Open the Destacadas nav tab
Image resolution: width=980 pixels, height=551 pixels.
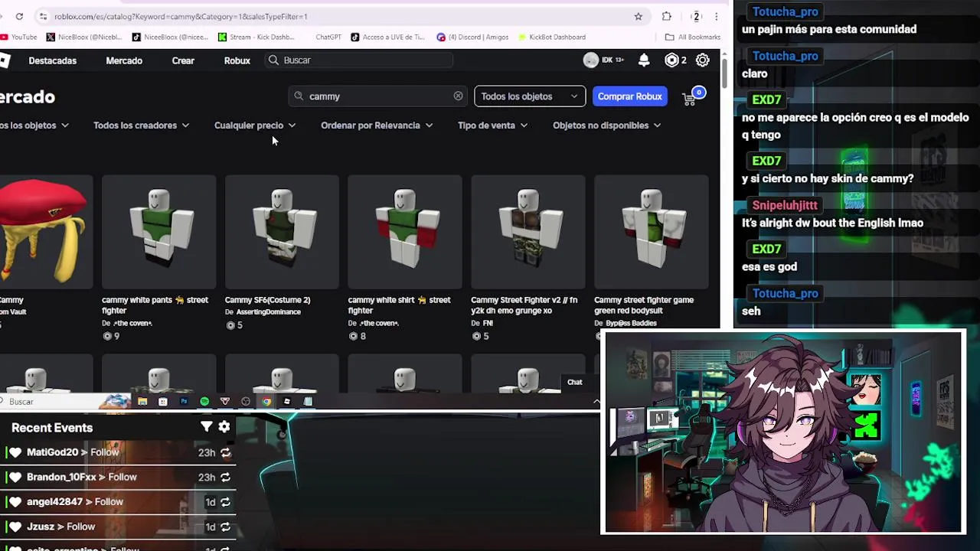coord(53,60)
